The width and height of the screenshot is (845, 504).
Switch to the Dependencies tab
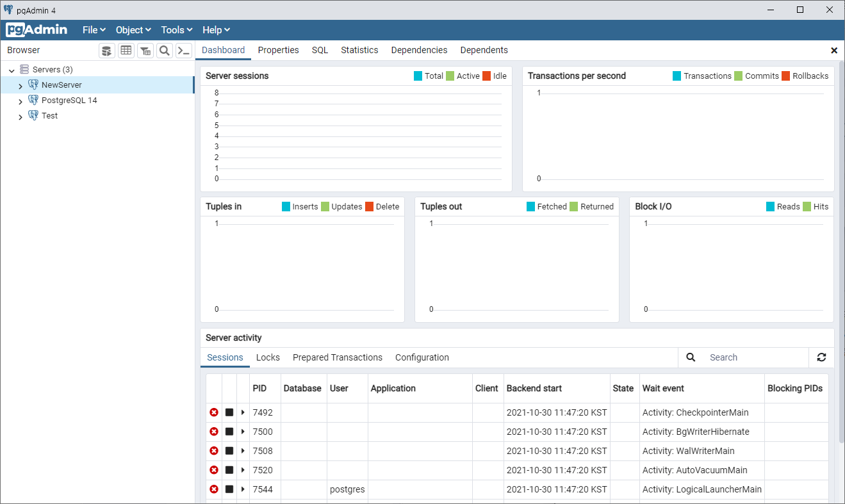pos(419,50)
